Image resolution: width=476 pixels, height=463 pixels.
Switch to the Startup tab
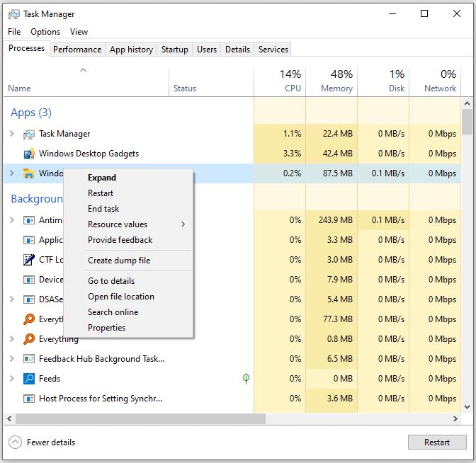pos(174,50)
